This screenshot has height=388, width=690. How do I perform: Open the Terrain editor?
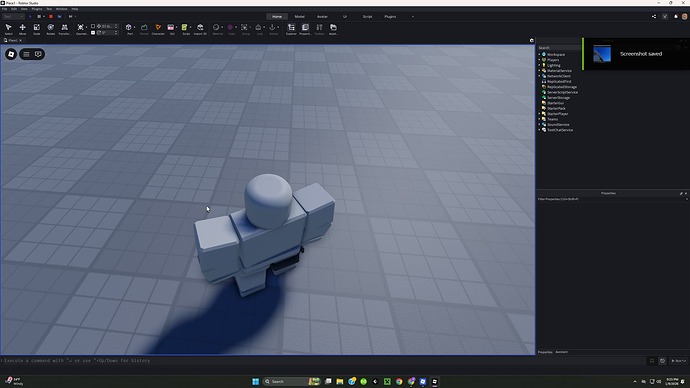point(144,29)
